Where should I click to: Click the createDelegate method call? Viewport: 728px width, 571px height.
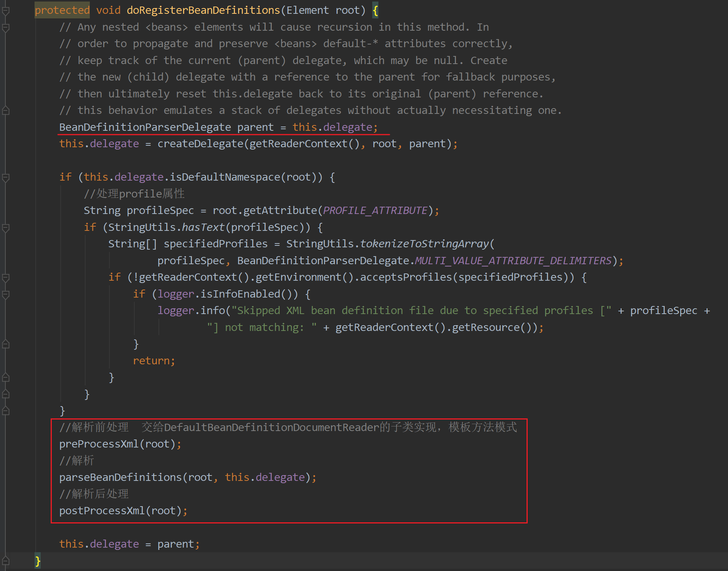pos(200,144)
